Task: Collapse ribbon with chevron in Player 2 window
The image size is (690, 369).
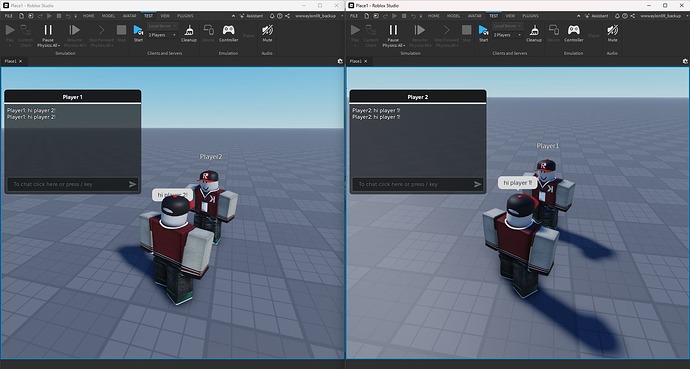Action: 578,16
